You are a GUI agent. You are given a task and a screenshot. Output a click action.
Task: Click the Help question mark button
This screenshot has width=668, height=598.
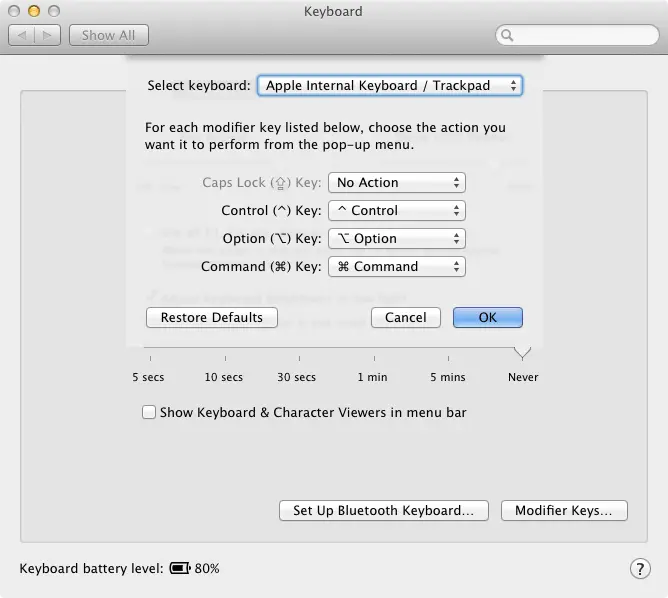[640, 568]
